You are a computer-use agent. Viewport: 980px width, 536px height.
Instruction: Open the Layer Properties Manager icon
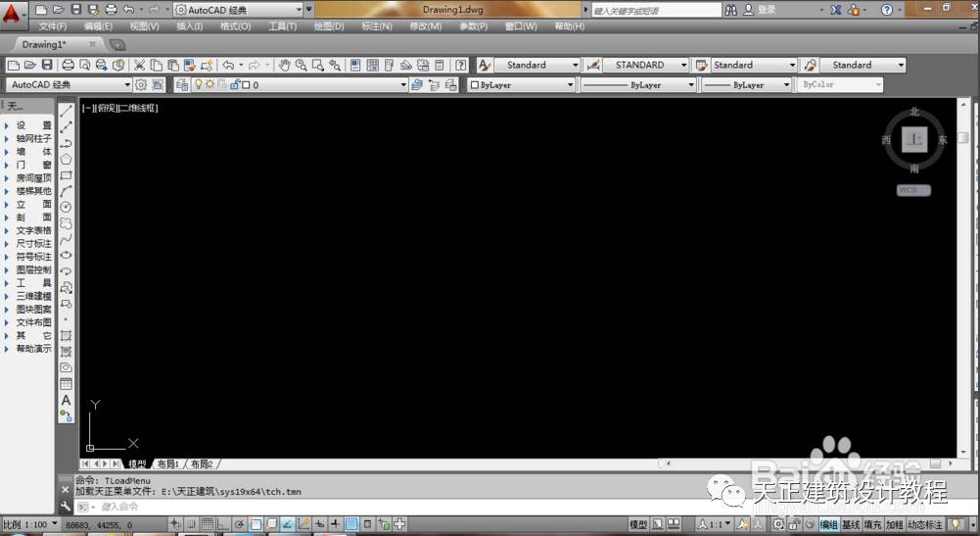tap(182, 85)
